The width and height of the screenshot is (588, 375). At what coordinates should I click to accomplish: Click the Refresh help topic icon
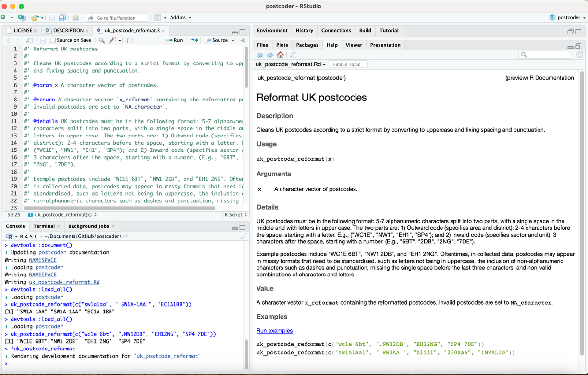580,55
